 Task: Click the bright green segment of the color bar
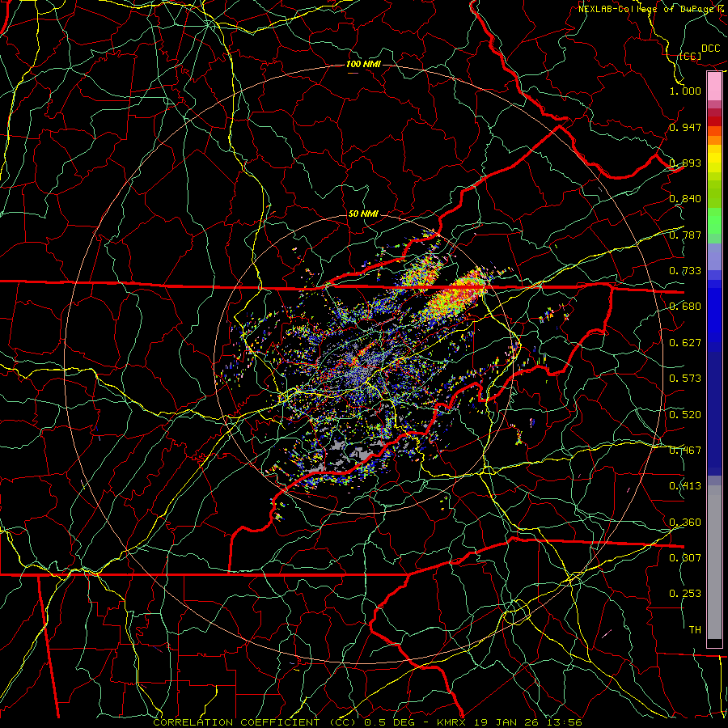click(714, 222)
